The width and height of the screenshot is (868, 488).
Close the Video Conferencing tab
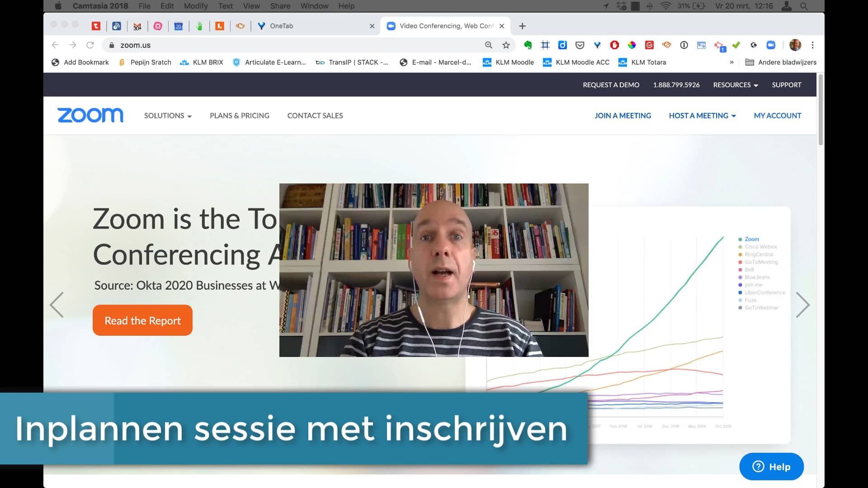pos(502,26)
